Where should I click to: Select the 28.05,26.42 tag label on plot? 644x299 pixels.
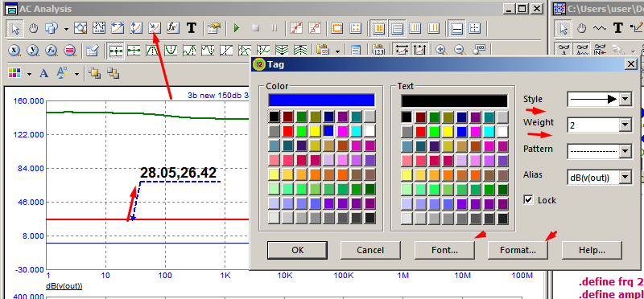178,173
